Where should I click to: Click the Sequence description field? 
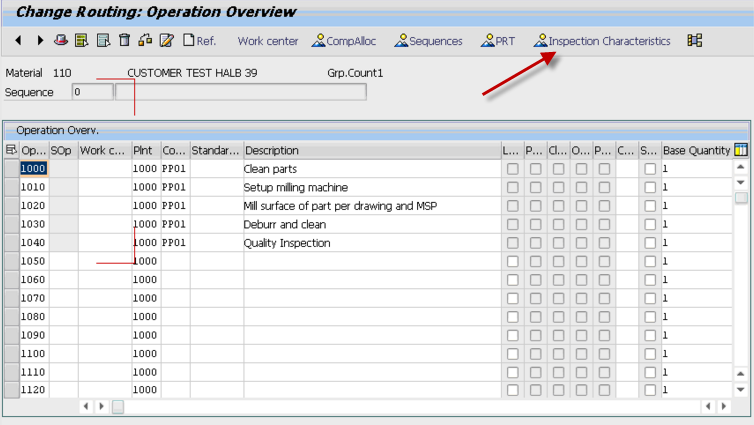pos(241,92)
